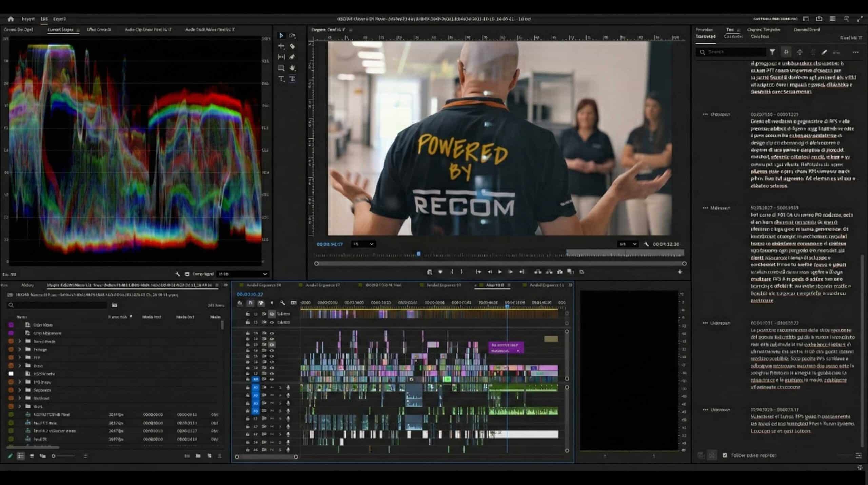Open the monitor zoom level dropdown

[x=363, y=244]
